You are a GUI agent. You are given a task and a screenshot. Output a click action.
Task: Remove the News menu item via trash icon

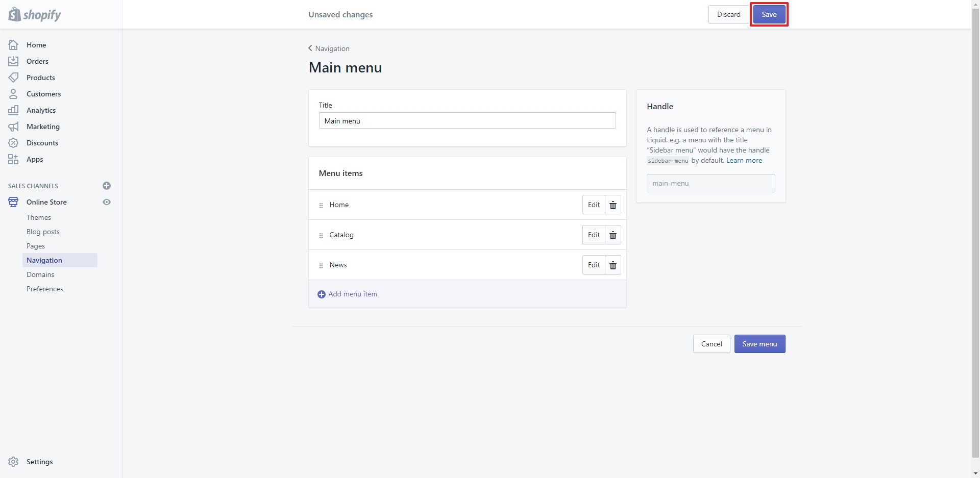coord(613,265)
